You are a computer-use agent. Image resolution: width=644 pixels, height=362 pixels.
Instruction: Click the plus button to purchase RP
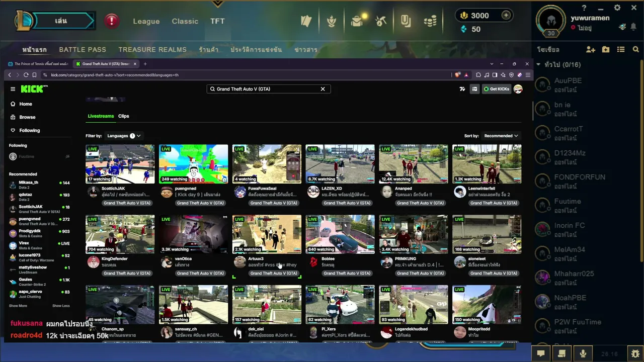pyautogui.click(x=506, y=16)
